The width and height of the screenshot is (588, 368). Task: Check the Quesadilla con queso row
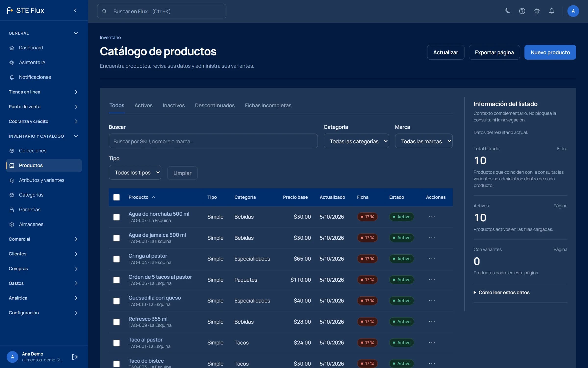(116, 301)
